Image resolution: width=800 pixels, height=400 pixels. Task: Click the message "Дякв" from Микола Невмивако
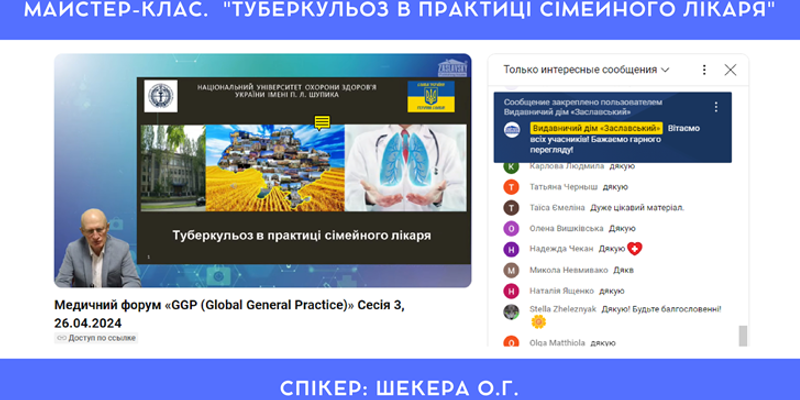click(x=623, y=270)
